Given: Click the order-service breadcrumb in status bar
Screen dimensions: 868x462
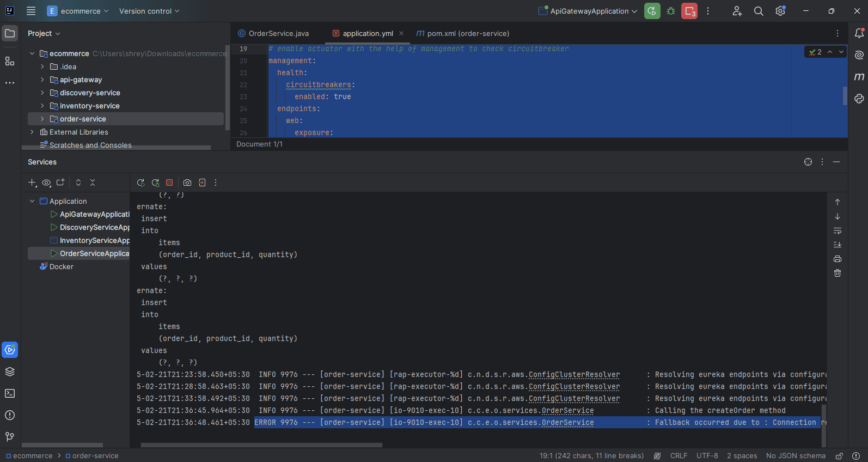Looking at the screenshot, I should point(92,456).
